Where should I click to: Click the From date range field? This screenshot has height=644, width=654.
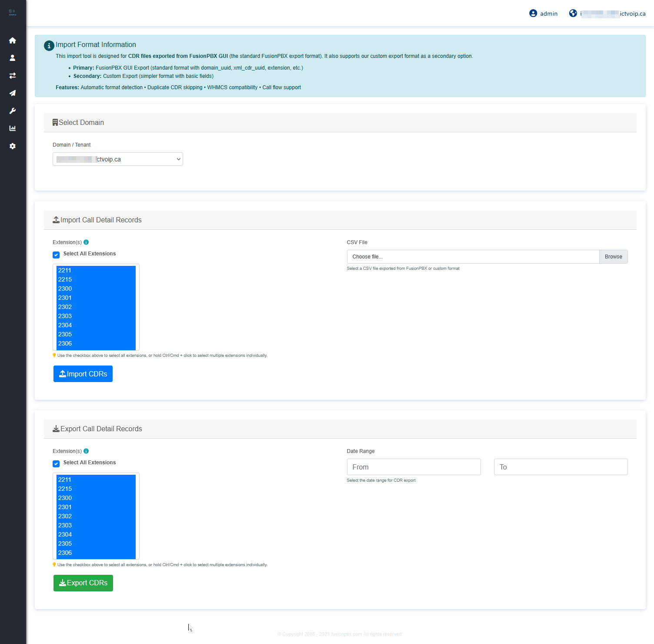413,466
